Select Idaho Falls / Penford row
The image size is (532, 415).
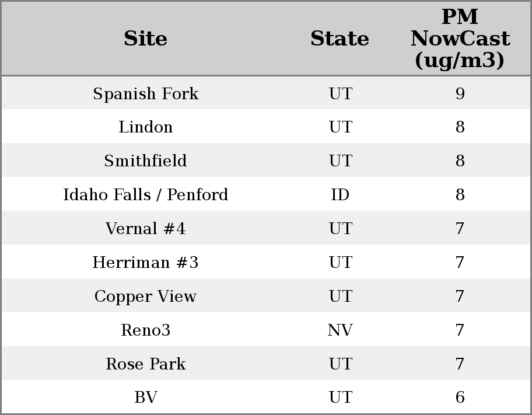pos(145,195)
